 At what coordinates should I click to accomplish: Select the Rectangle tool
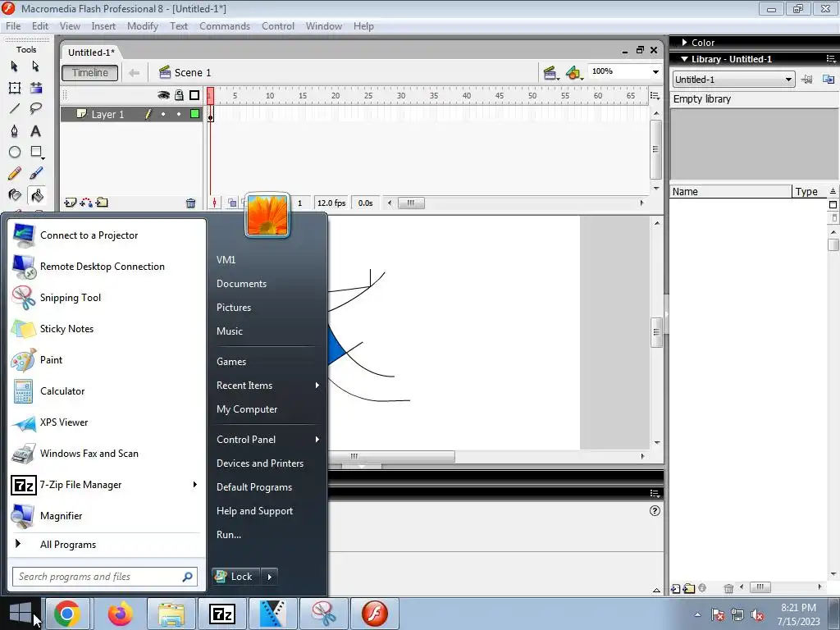[x=36, y=152]
